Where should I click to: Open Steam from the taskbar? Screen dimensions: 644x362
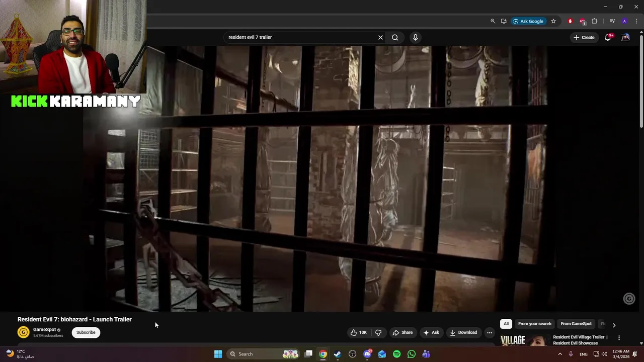pyautogui.click(x=338, y=354)
